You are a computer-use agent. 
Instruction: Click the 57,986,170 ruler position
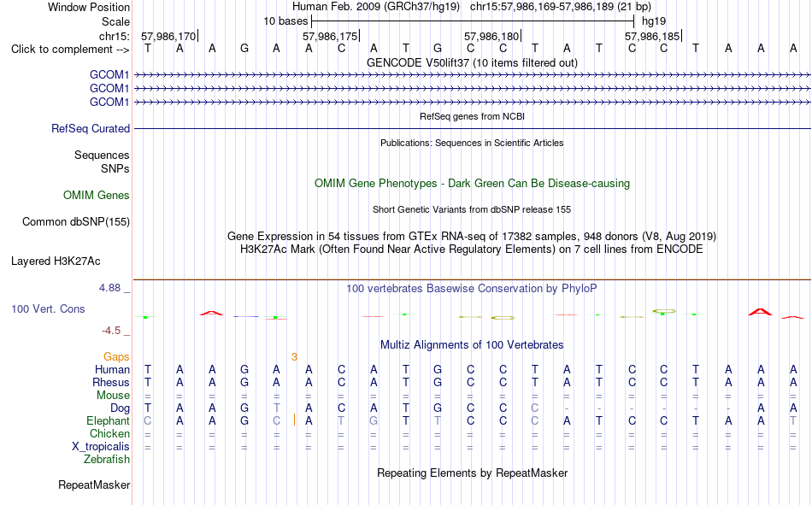pyautogui.click(x=168, y=36)
